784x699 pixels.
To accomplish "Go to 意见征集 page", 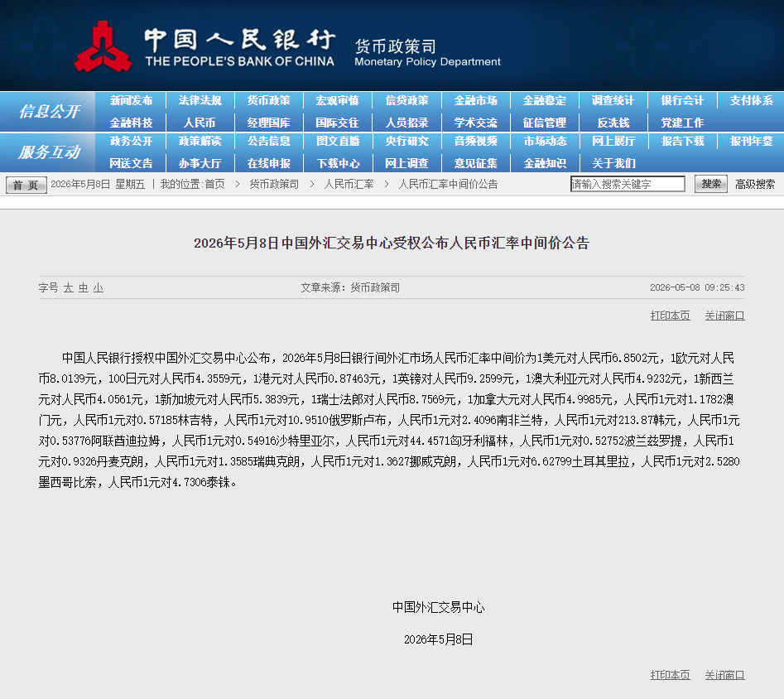I will [x=476, y=163].
